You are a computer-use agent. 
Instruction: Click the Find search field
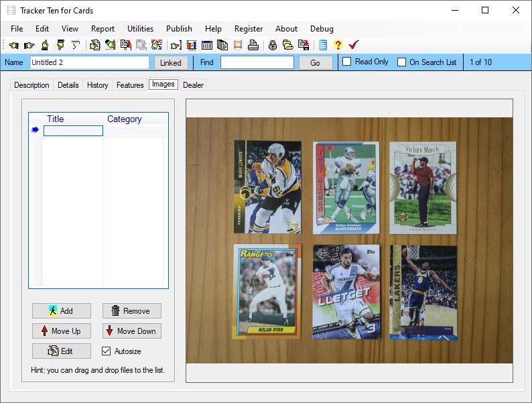click(257, 62)
